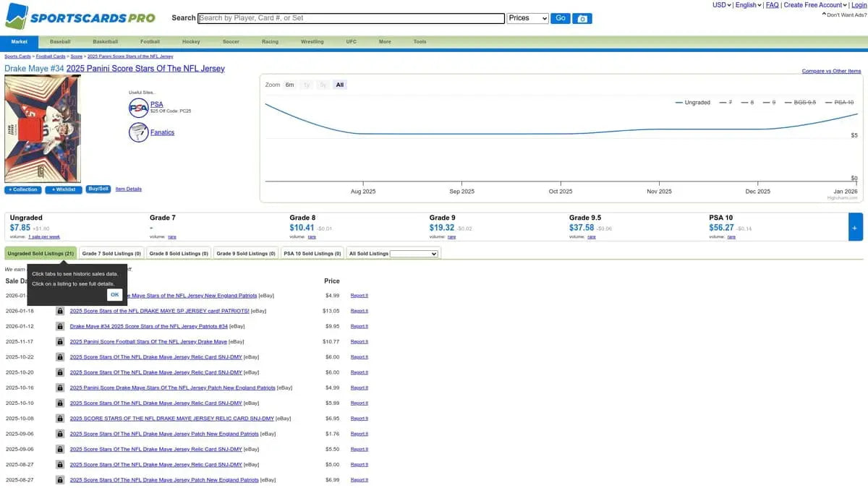Open the Prices search type dropdown
The height and width of the screenshot is (488, 868).
(x=527, y=18)
